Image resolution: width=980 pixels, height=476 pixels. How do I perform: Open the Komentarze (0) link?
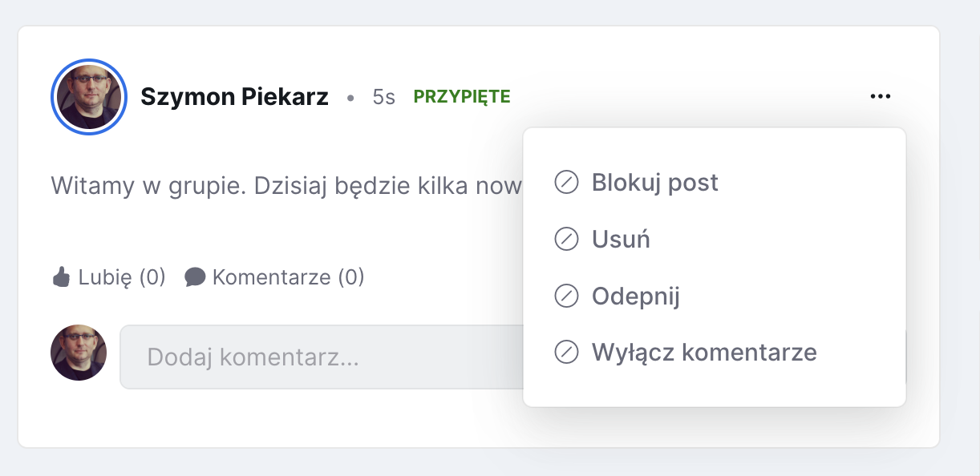tap(288, 278)
